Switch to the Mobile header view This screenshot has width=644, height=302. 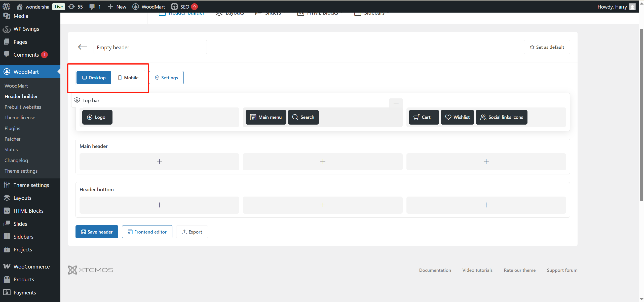(128, 78)
